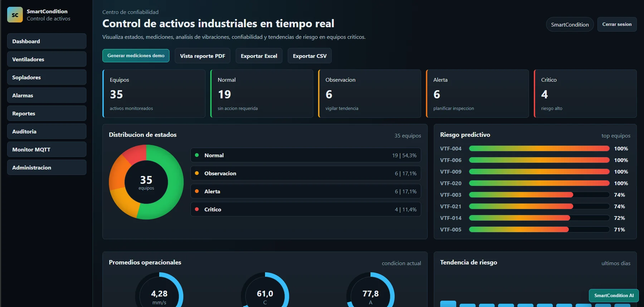Click the VTF-005 risk bar

click(x=539, y=229)
